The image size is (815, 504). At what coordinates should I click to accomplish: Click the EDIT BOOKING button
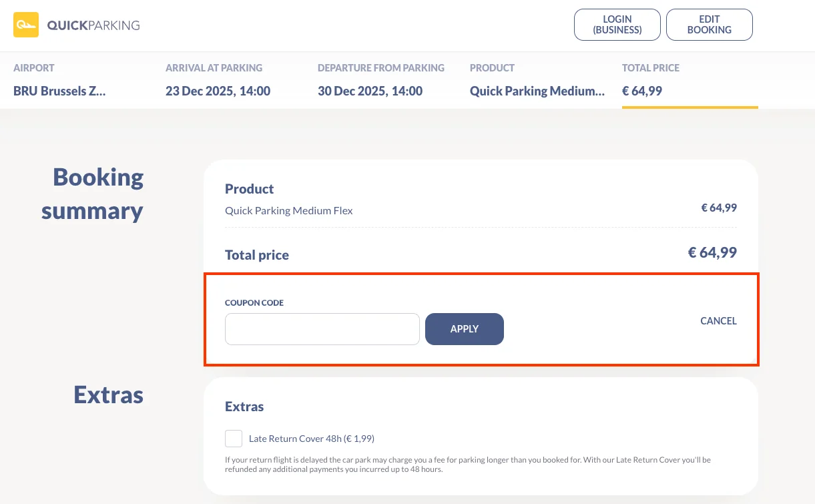point(709,24)
